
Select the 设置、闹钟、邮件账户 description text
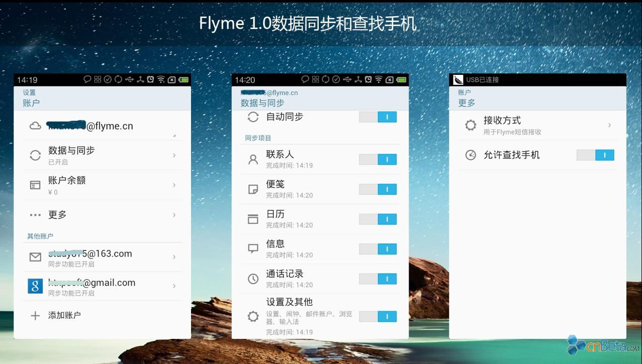point(309,318)
